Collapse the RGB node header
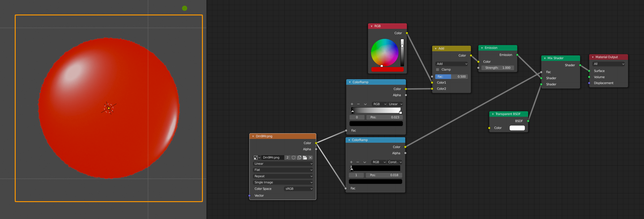The image size is (644, 219). [x=372, y=26]
